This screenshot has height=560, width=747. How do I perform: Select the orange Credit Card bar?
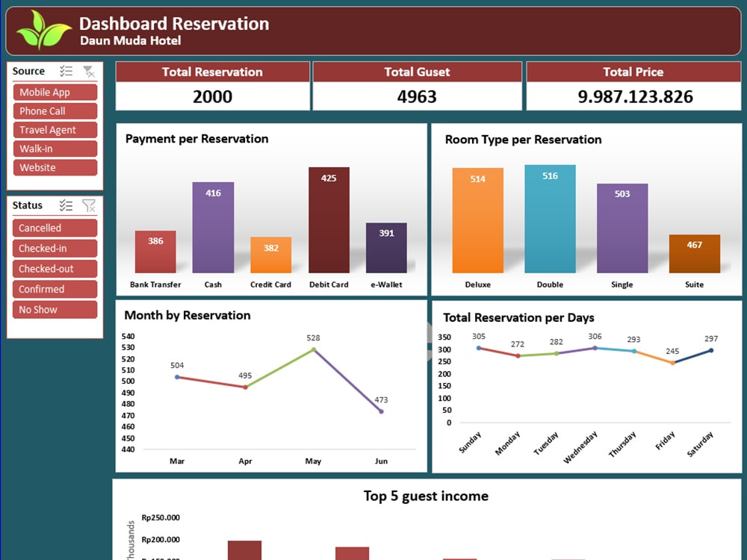[x=270, y=255]
